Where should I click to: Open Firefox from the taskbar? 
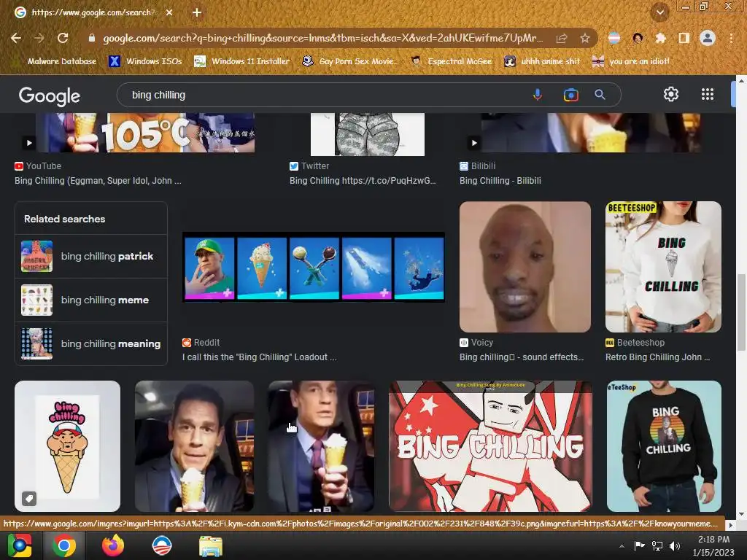[113, 545]
